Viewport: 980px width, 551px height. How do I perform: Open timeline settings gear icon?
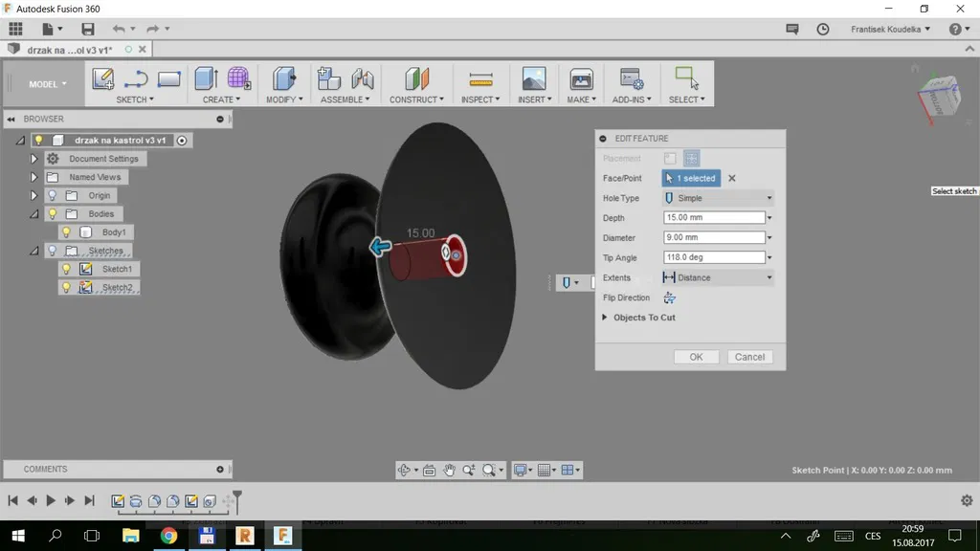pos(967,500)
